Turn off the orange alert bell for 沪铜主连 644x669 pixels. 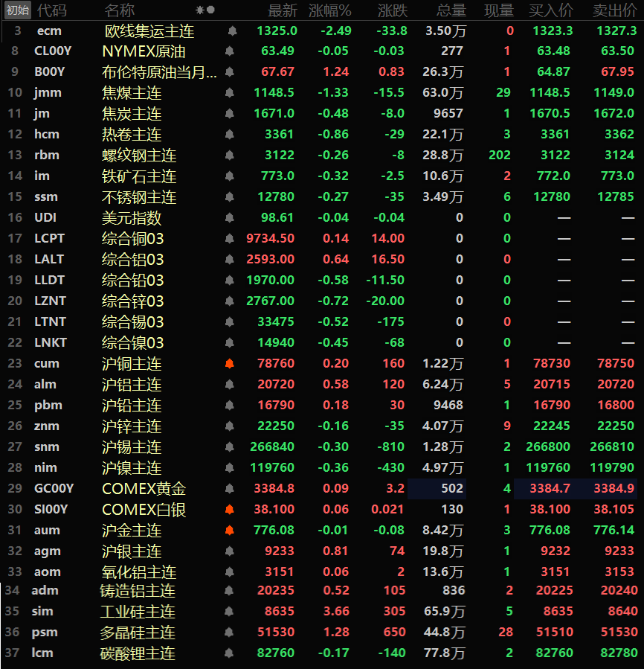coord(229,364)
